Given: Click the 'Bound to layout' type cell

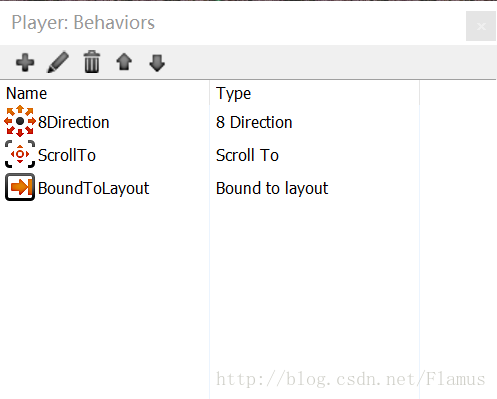Looking at the screenshot, I should pos(272,188).
